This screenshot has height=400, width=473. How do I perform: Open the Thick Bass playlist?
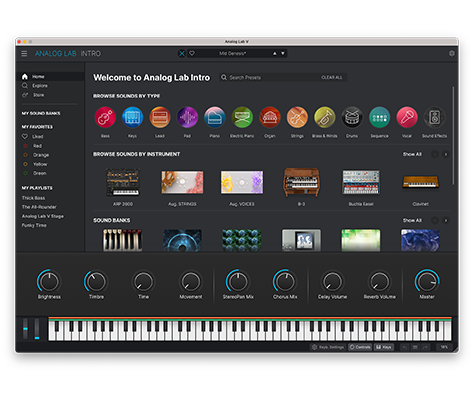[33, 198]
